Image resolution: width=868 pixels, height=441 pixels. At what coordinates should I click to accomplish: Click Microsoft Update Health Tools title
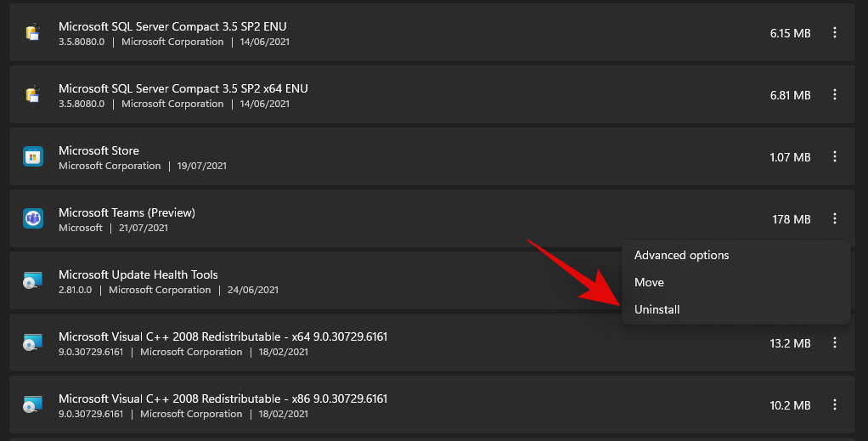click(x=138, y=274)
